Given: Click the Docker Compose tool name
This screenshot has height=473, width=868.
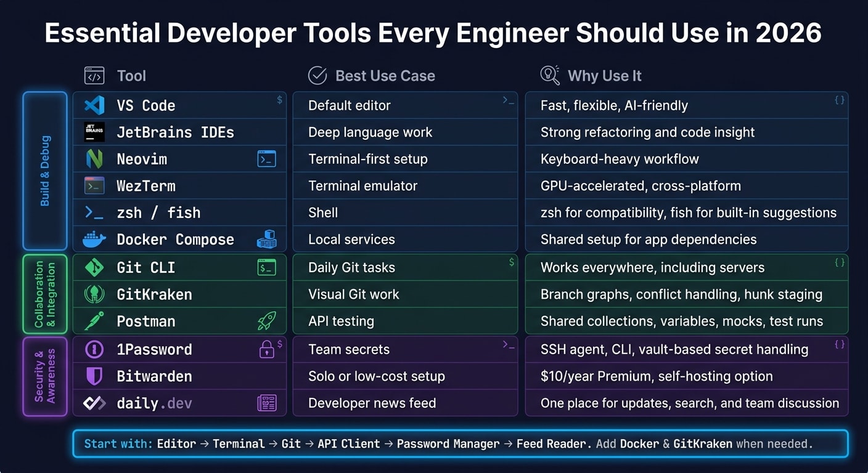Looking at the screenshot, I should pos(175,239).
